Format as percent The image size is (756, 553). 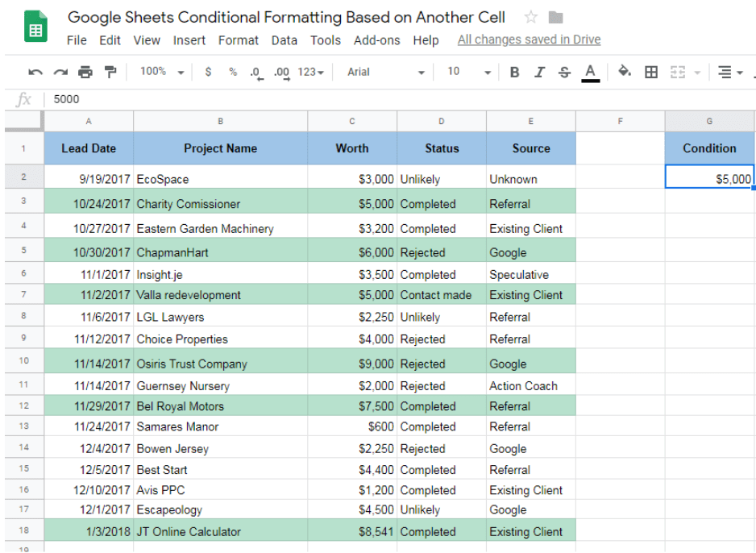tap(233, 72)
